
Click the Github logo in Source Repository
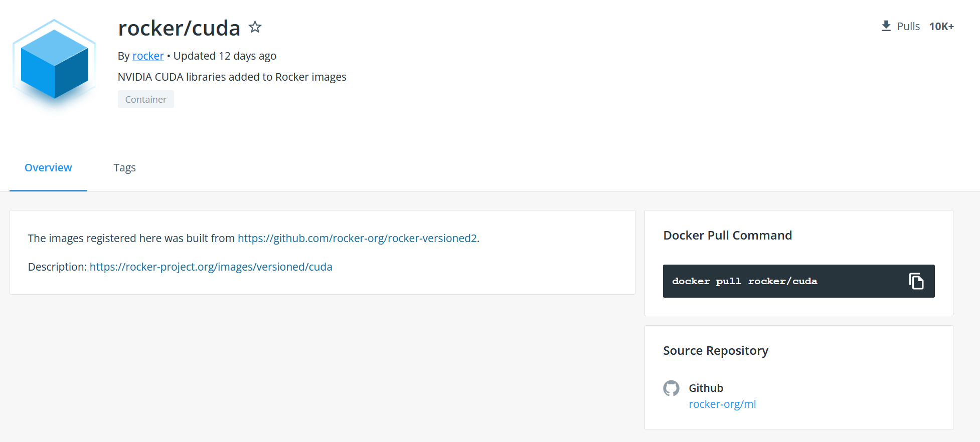(671, 388)
